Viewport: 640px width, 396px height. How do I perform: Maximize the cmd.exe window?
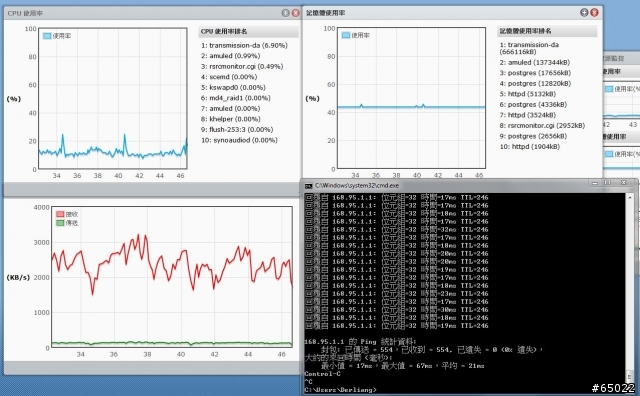click(608, 183)
